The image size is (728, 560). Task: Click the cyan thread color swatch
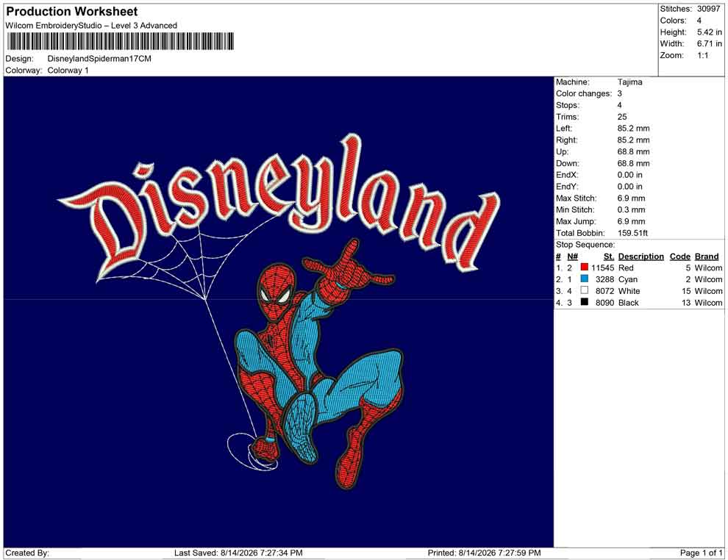585,279
